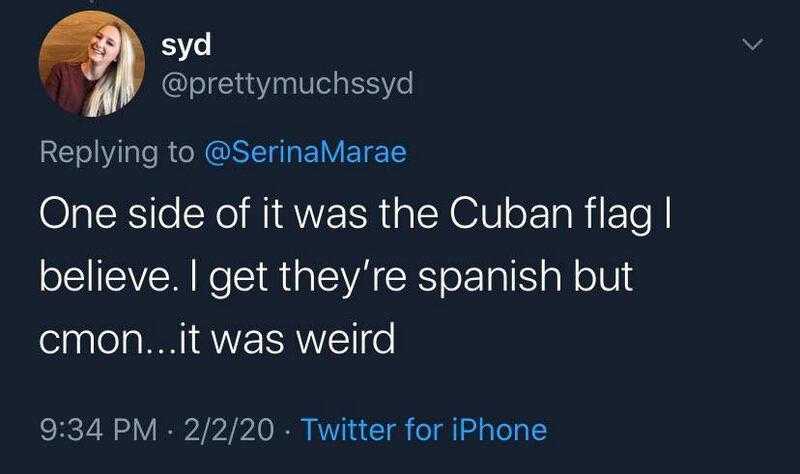Click syd's profile picture
800x474 pixels.
coord(80,70)
